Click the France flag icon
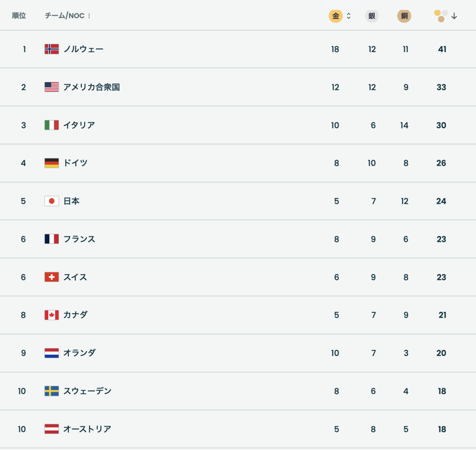 pos(52,239)
